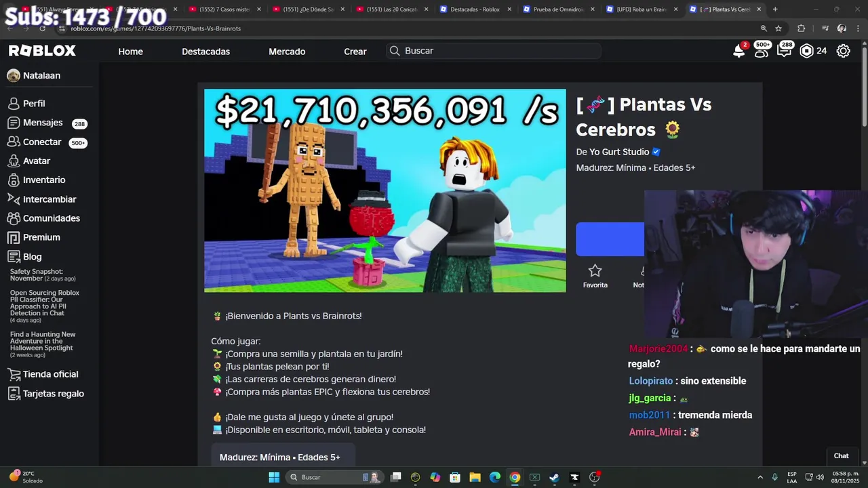Switch to ¿De Dónde tab
The width and height of the screenshot is (868, 488).
(x=308, y=9)
